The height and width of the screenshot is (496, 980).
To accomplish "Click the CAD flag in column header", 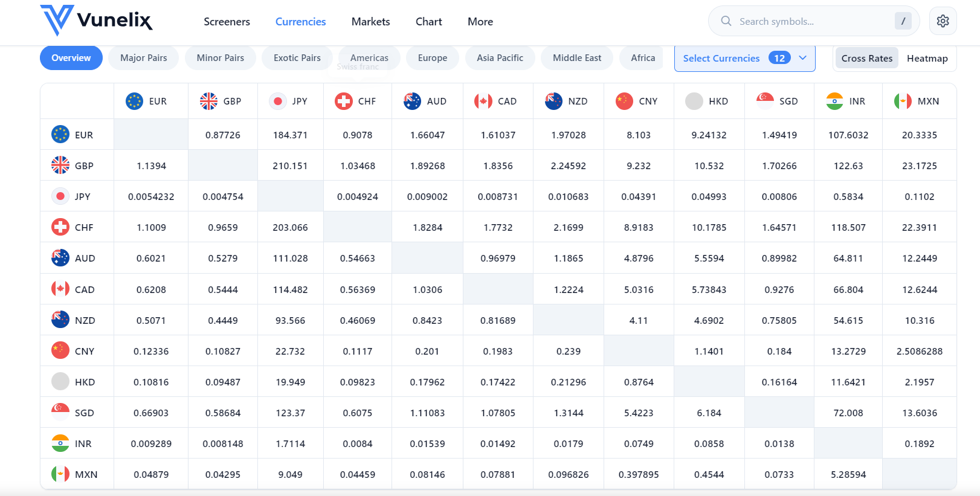I will coord(483,101).
